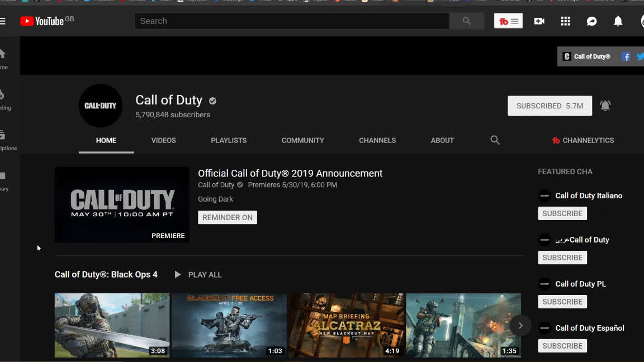Toggle the Reminder On button
644x362 pixels.
(x=227, y=217)
